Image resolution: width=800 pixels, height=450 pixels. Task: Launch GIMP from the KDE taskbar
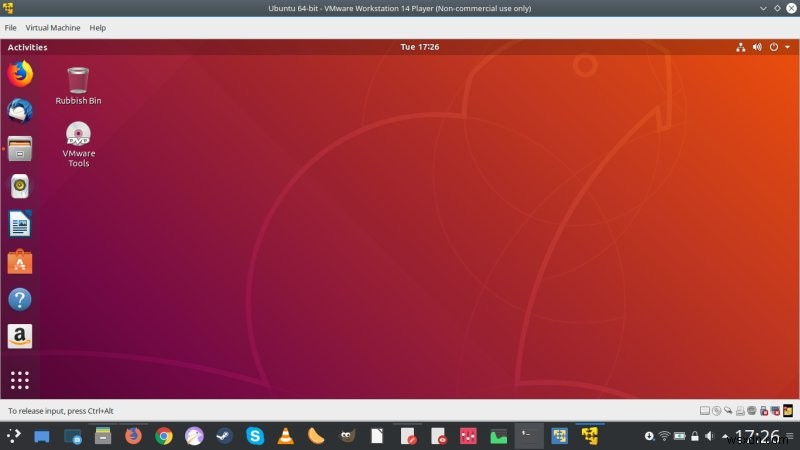coord(347,436)
